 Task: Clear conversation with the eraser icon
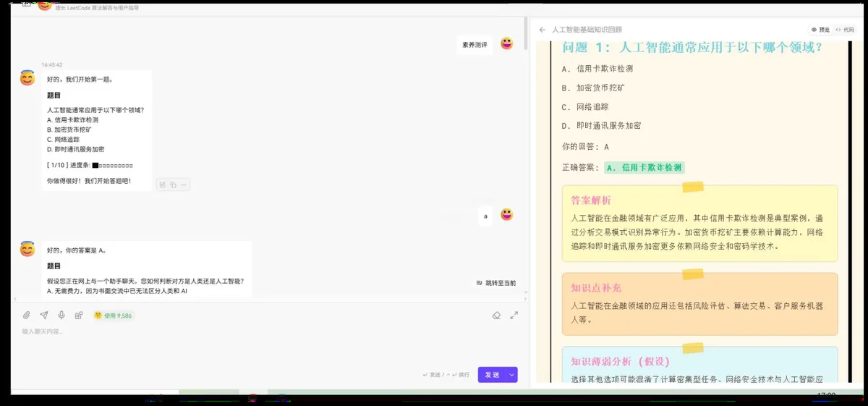[496, 316]
